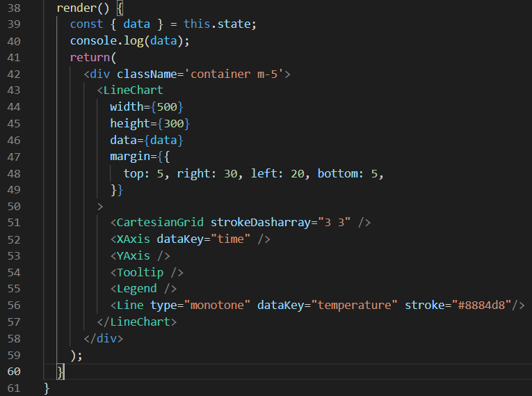Click line number 38 in the gutter
Viewport: 532px width, 396px height.
coord(14,8)
